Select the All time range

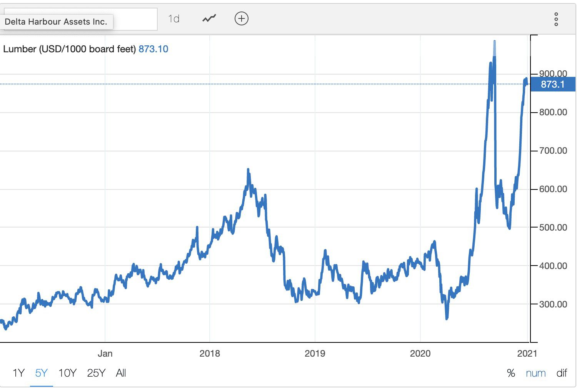(121, 373)
